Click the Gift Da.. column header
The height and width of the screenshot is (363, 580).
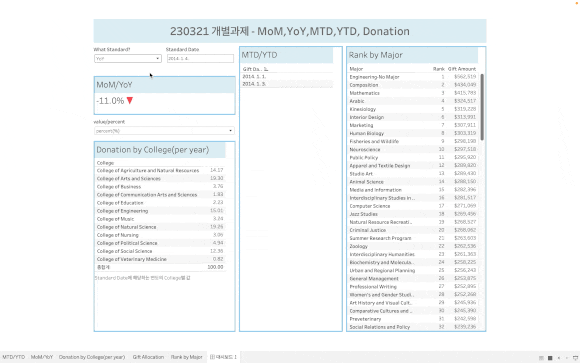pyautogui.click(x=252, y=69)
